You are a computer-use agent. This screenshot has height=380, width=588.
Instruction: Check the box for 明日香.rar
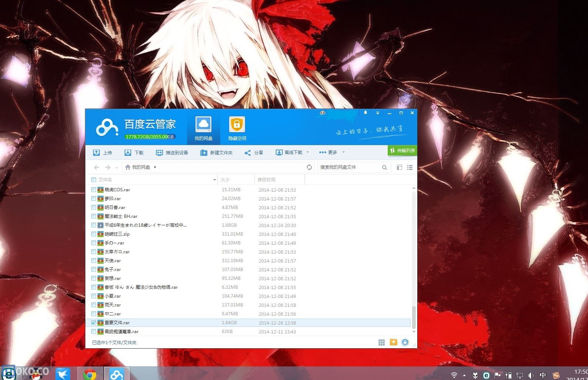(x=94, y=208)
